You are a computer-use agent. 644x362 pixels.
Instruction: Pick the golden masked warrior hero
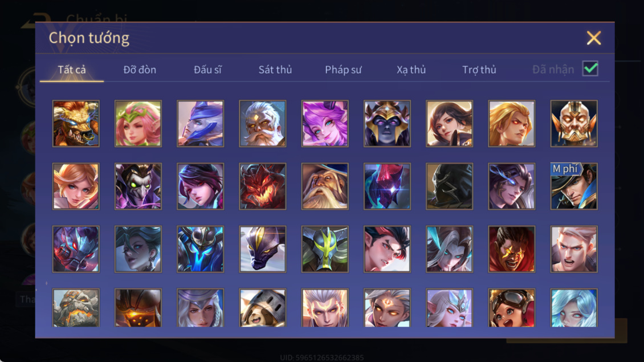click(x=574, y=124)
